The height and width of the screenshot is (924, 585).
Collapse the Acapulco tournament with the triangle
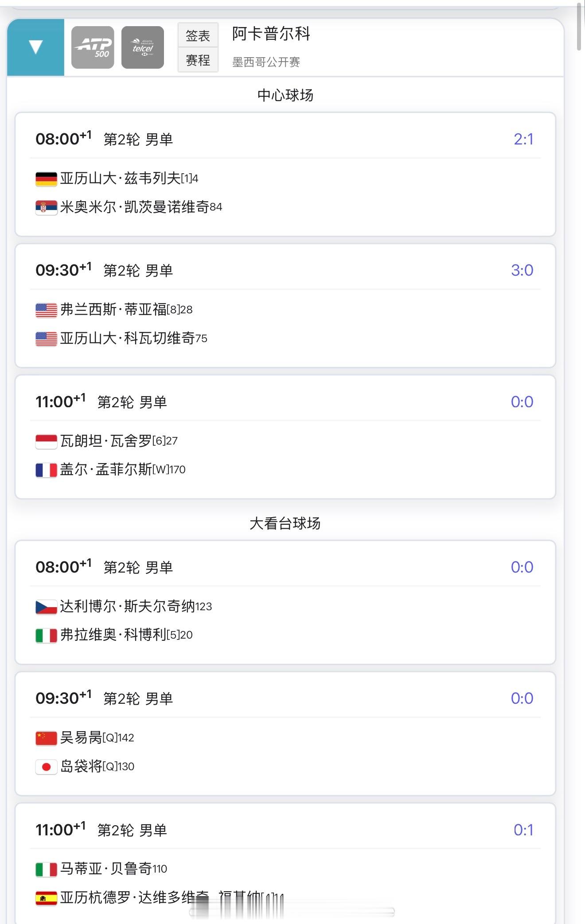(x=35, y=47)
